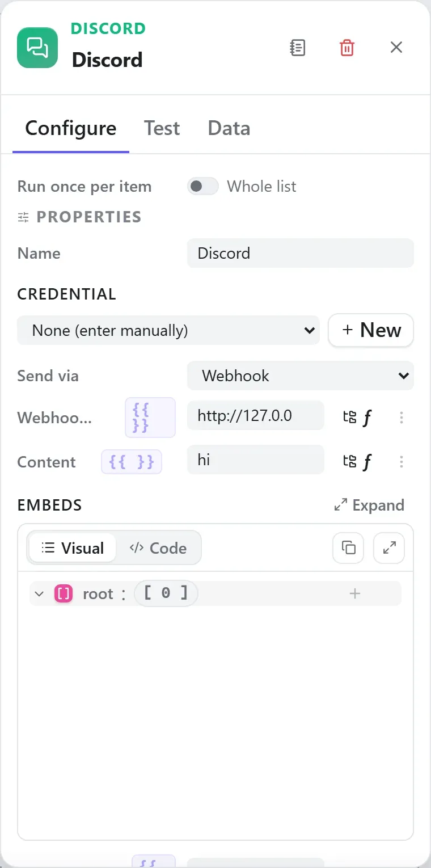
Task: Open more options for Webhook URL row
Action: click(x=402, y=418)
